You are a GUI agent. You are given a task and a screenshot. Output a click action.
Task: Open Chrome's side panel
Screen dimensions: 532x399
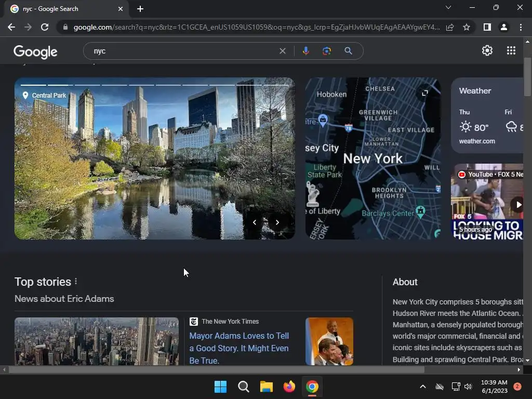coord(487,27)
